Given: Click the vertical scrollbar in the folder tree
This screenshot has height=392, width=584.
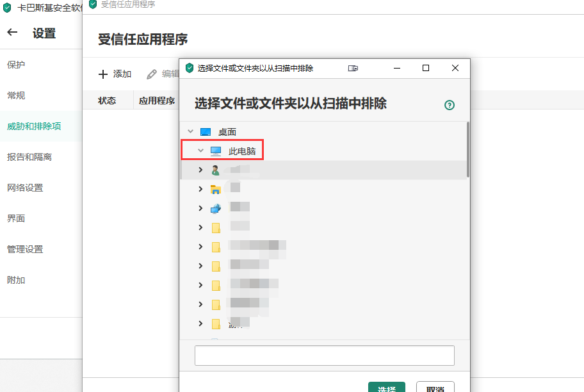Looking at the screenshot, I should (468, 150).
